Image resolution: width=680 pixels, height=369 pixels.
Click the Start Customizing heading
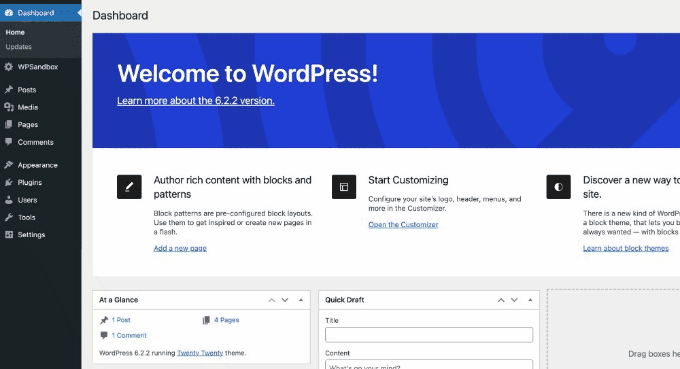tap(408, 180)
